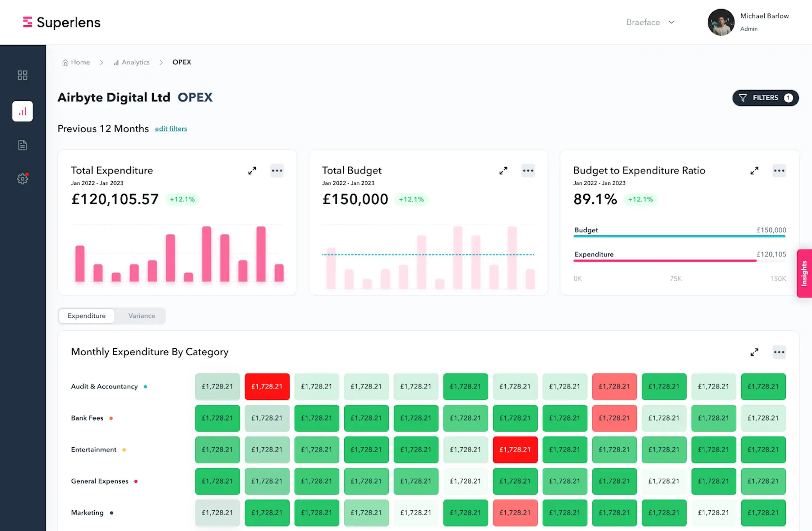Click the red Audit & Accountancy heatmap cell
Viewport: 812px width, 531px height.
pyautogui.click(x=267, y=387)
